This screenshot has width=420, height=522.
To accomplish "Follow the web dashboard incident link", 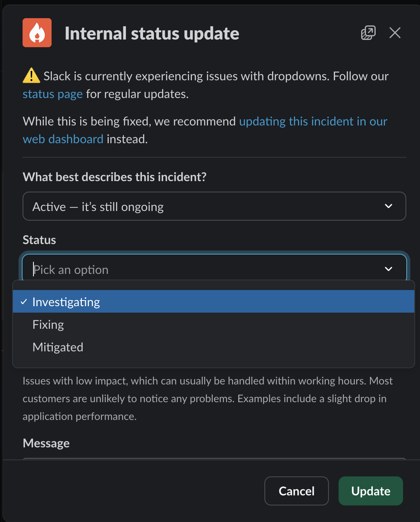I will [x=313, y=121].
